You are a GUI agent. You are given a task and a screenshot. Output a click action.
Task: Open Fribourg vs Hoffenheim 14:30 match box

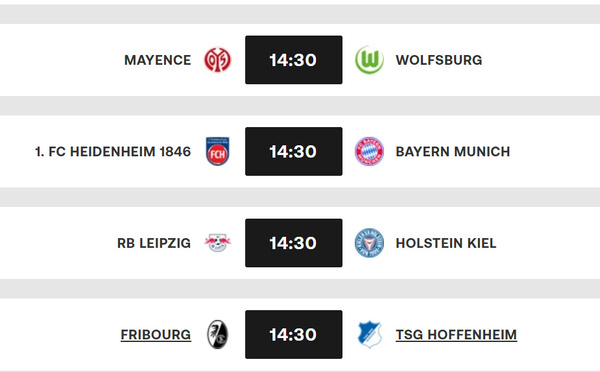point(293,334)
